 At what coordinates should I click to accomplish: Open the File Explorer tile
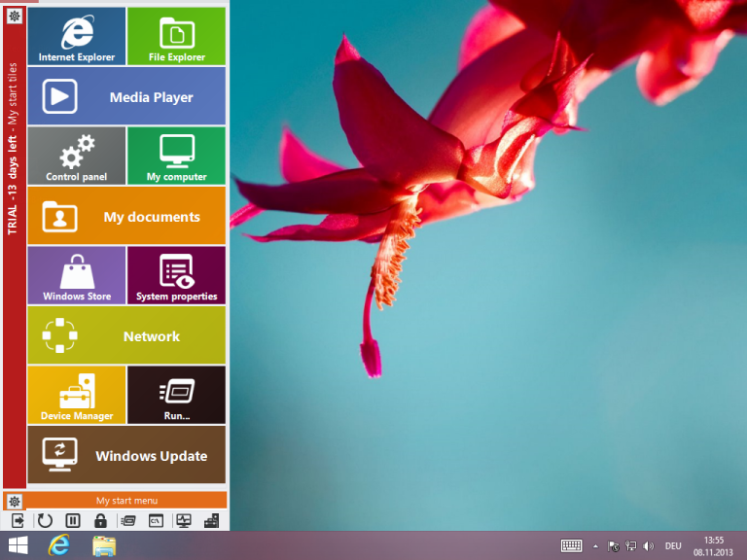click(176, 36)
